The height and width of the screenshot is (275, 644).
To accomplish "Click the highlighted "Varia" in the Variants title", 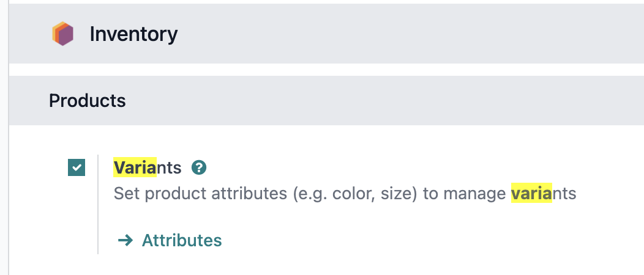I will click(x=135, y=167).
